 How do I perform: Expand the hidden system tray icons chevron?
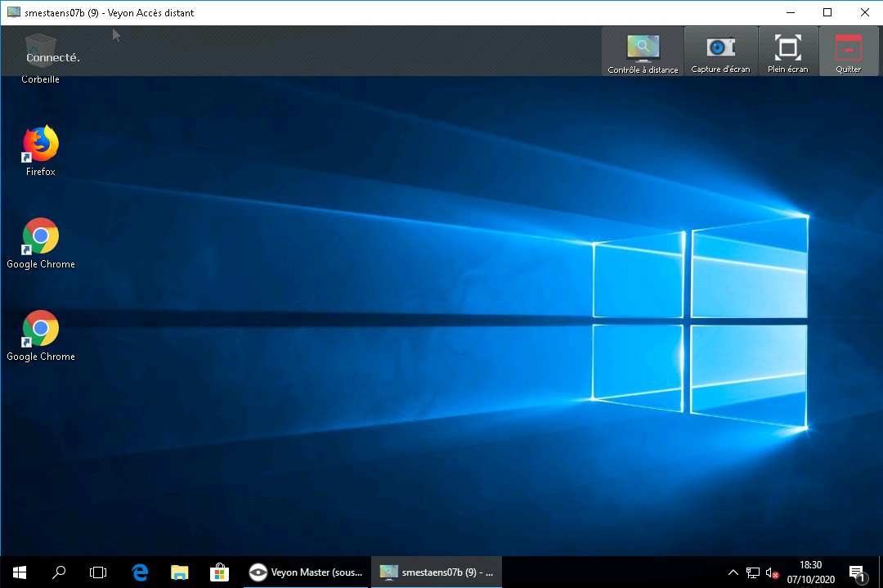pyautogui.click(x=733, y=572)
